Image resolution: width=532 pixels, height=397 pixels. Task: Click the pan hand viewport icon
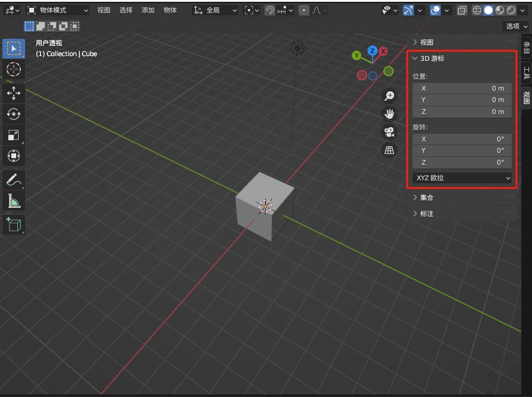coord(389,113)
